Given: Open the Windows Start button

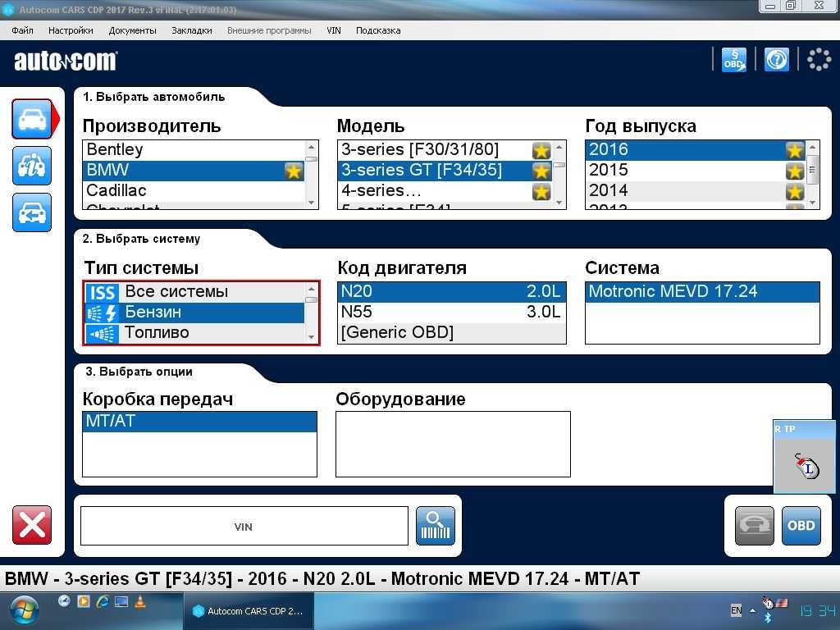Looking at the screenshot, I should coord(25,611).
